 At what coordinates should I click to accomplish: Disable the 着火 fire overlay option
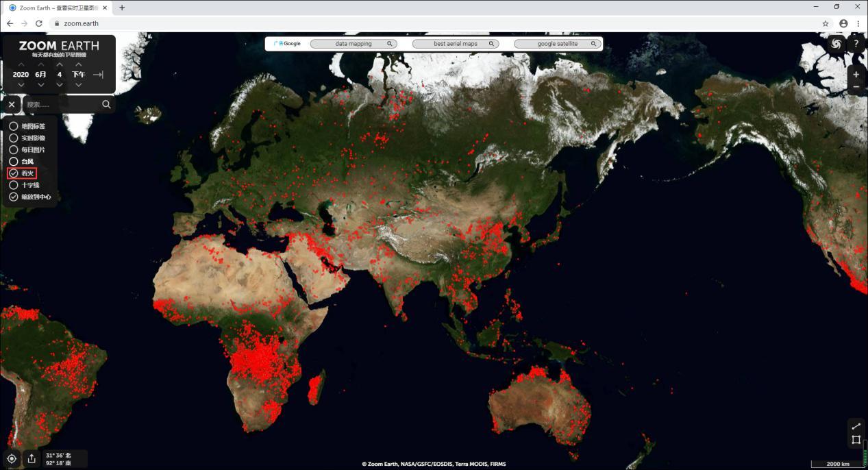(x=21, y=173)
